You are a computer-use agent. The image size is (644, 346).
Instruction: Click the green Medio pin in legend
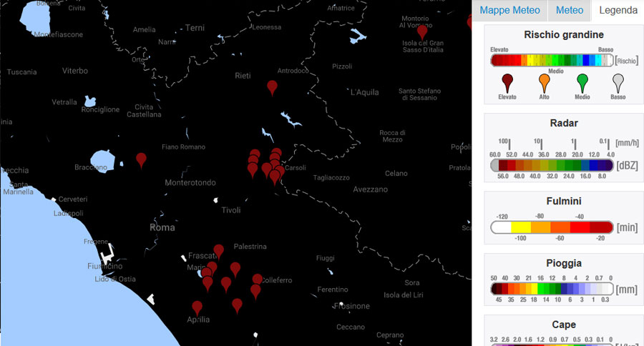tap(582, 81)
